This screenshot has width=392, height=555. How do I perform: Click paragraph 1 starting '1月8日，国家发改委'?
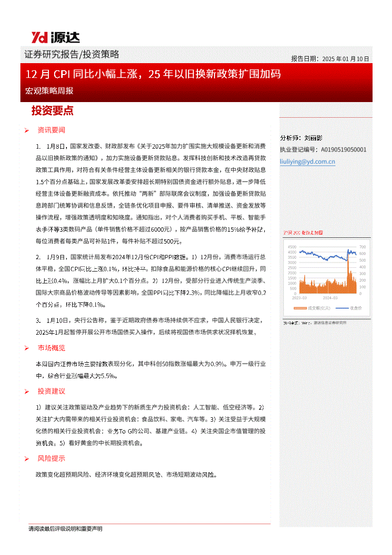(151, 194)
